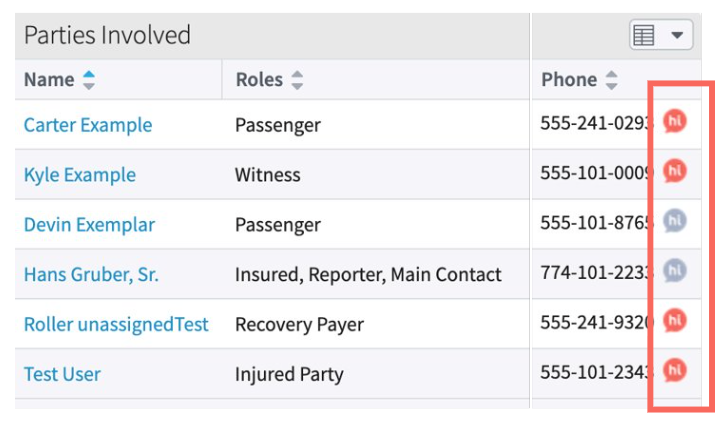Click the Recovery Payer role cell

(299, 324)
